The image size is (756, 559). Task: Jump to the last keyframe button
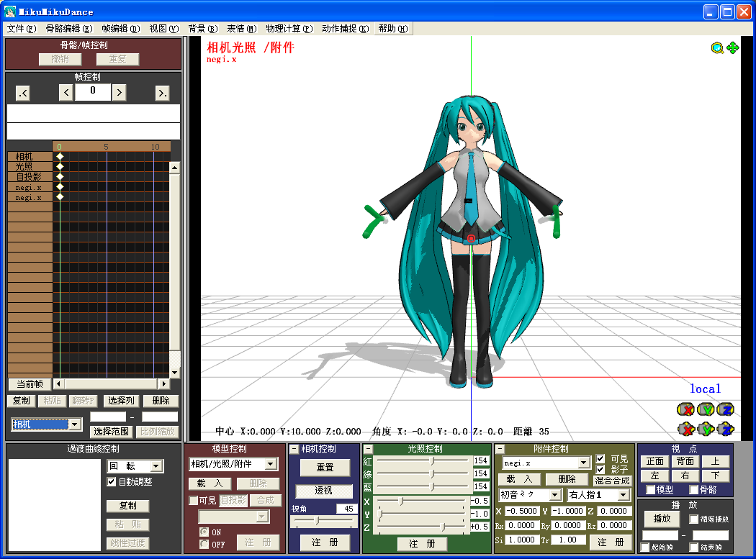click(163, 93)
